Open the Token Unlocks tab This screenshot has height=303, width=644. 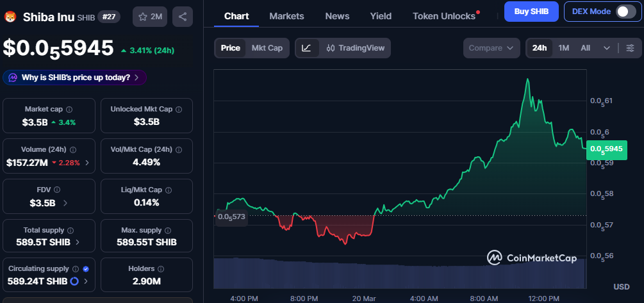444,16
